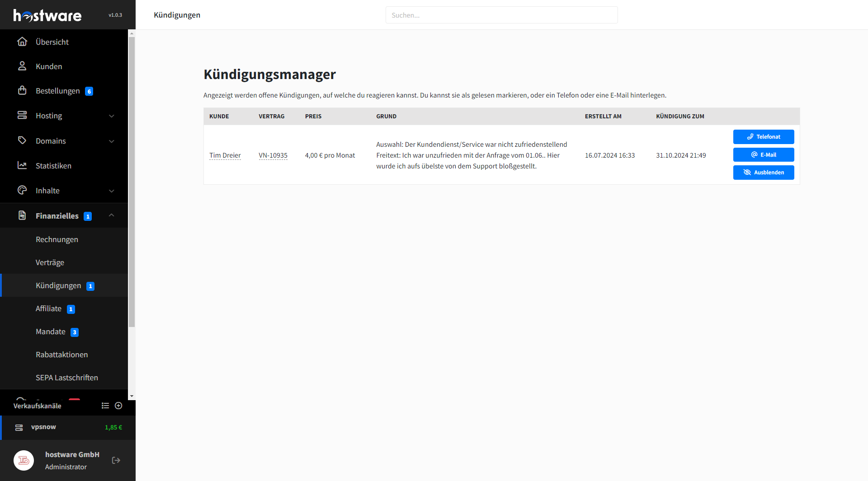Click the logout icon beside hostware GmbH
868x481 pixels.
tap(116, 460)
